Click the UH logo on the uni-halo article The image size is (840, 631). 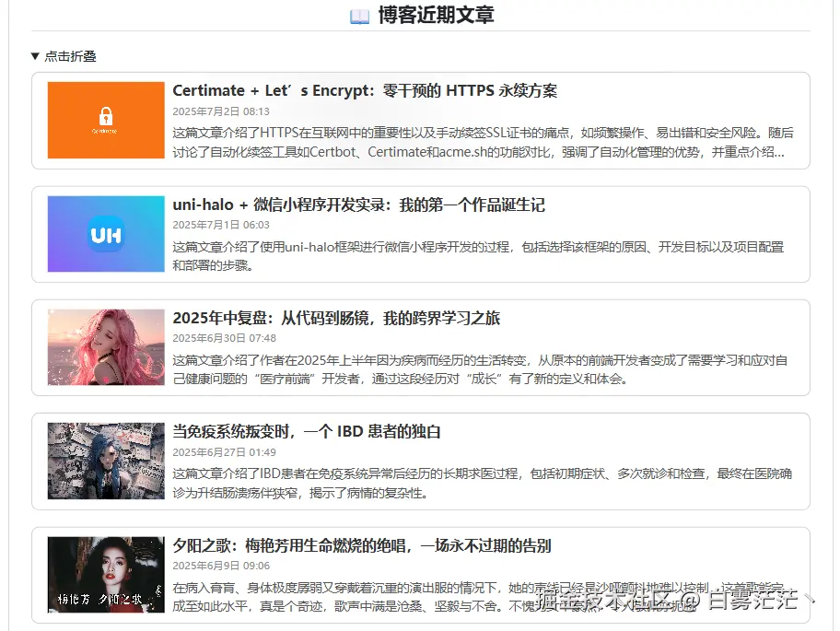(x=104, y=234)
